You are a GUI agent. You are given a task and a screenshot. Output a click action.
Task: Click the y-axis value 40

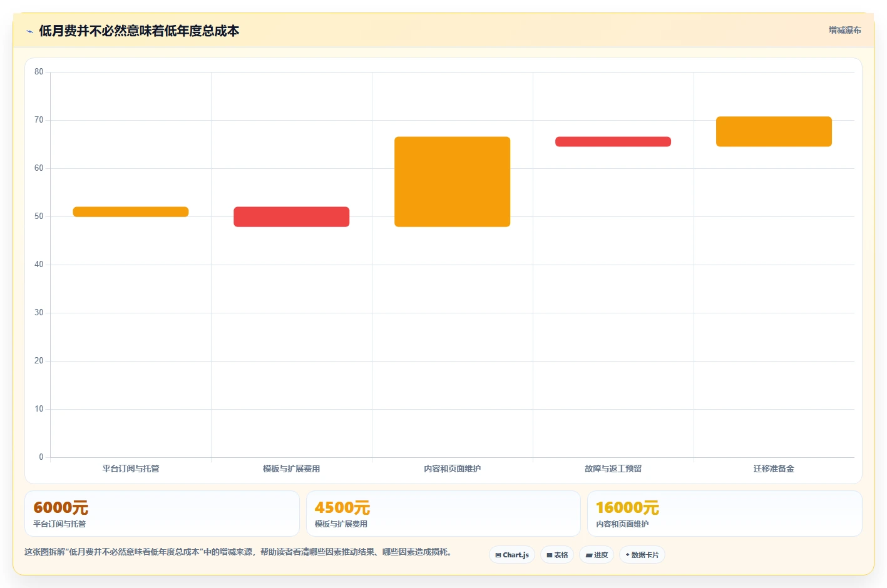click(39, 265)
